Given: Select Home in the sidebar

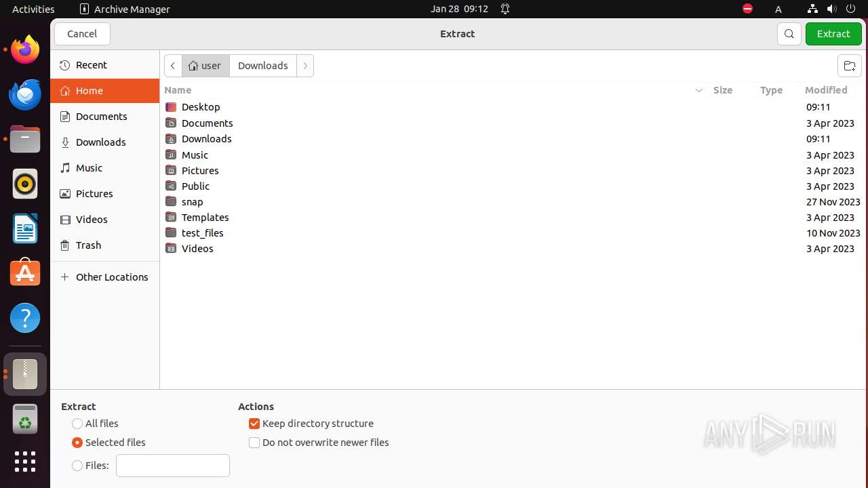Looking at the screenshot, I should 104,91.
